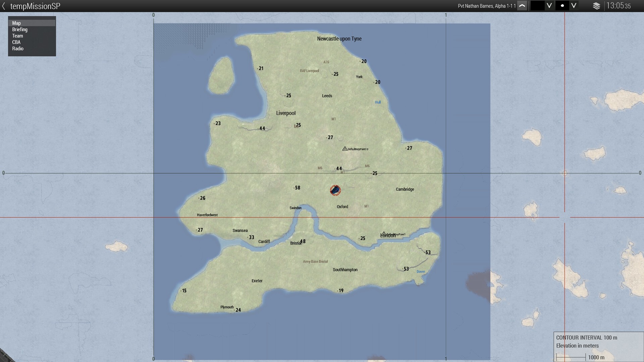Click the blue Dover harbor label
Screen dimensions: 644x362
click(421, 272)
